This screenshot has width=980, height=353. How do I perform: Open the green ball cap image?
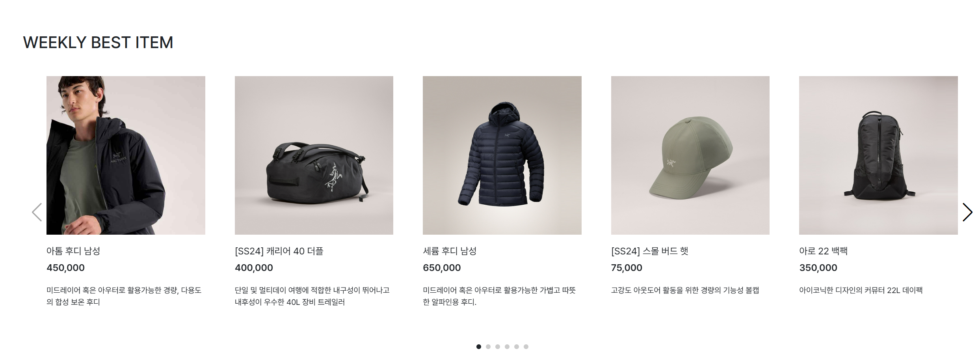tap(690, 155)
